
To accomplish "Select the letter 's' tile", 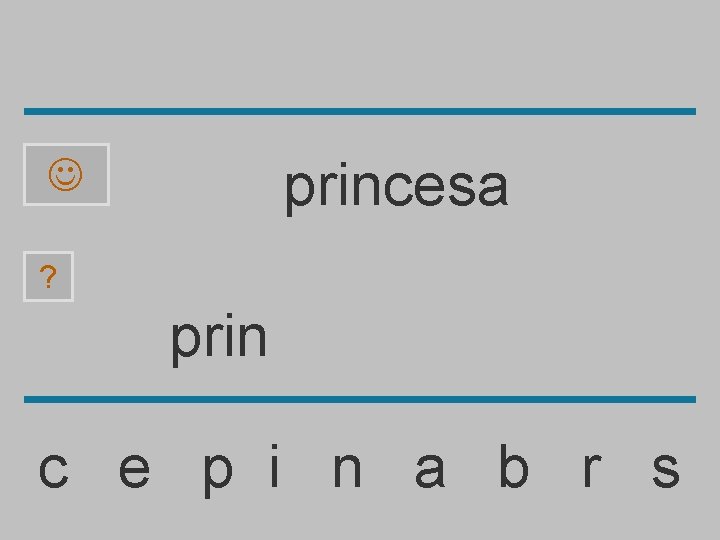I will (665, 470).
